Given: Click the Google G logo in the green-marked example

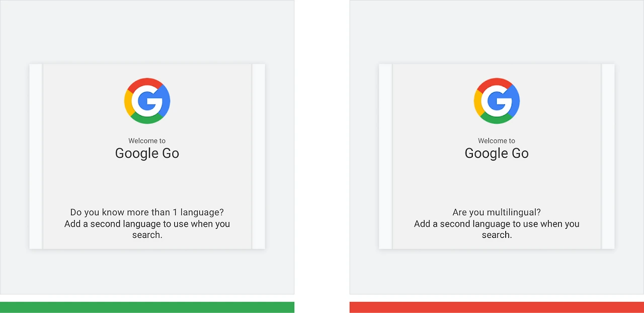Looking at the screenshot, I should (147, 101).
